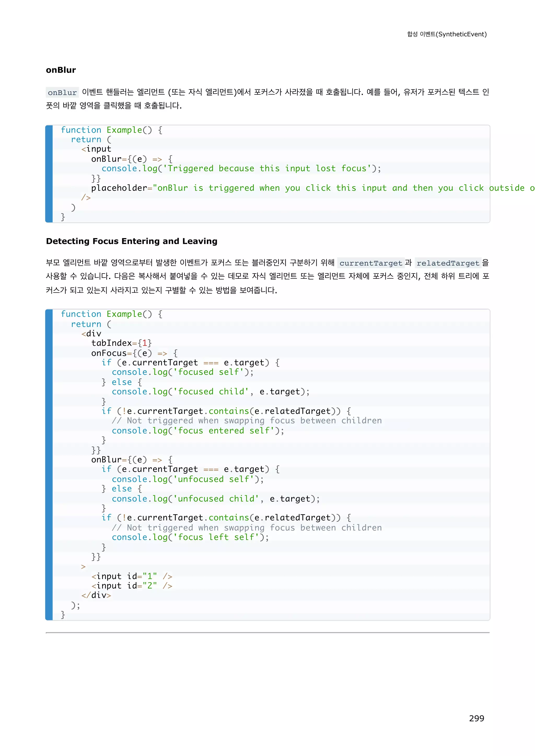
Task: Click the 'unfocused self' log line
Action: coord(188,479)
